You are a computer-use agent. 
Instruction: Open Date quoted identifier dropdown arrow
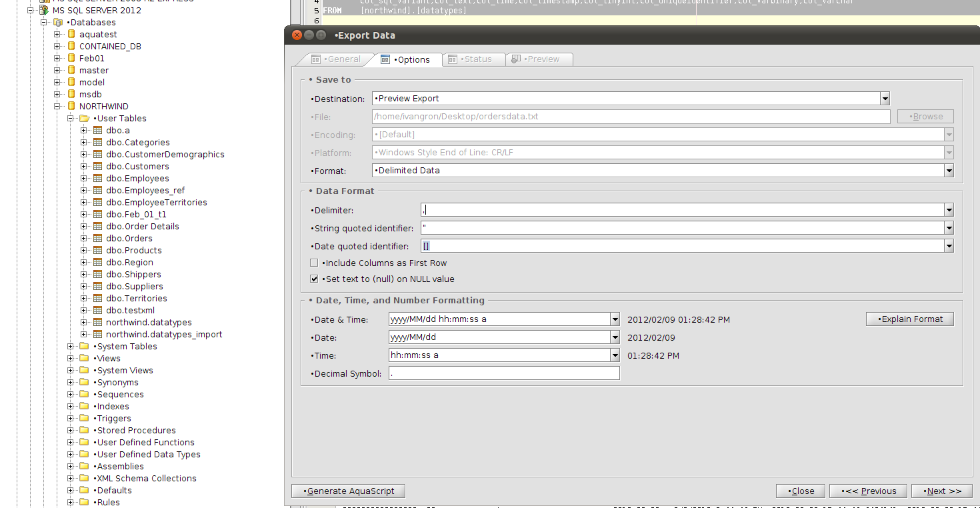[949, 246]
